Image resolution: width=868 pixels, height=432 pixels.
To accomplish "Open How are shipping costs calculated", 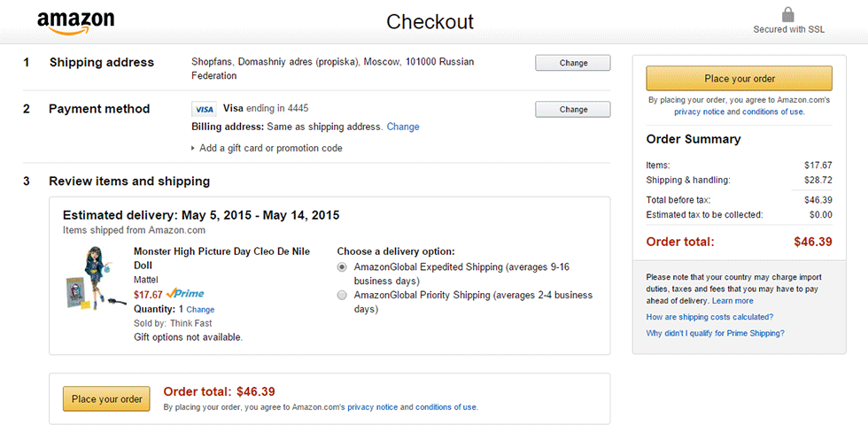I will click(x=709, y=317).
